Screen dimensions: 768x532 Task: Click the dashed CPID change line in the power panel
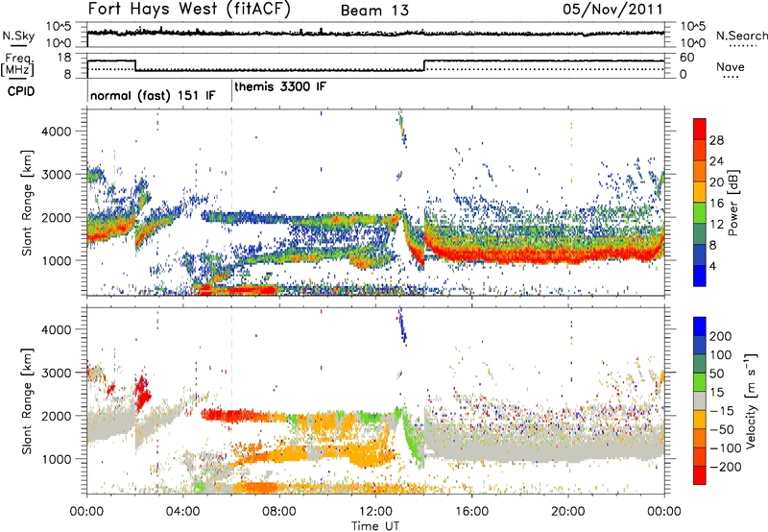(231, 203)
